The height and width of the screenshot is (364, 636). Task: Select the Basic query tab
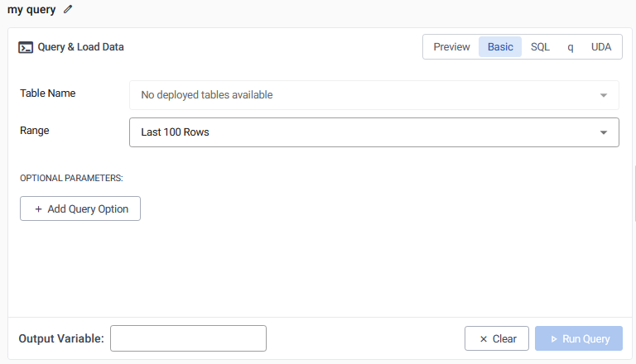pyautogui.click(x=500, y=47)
